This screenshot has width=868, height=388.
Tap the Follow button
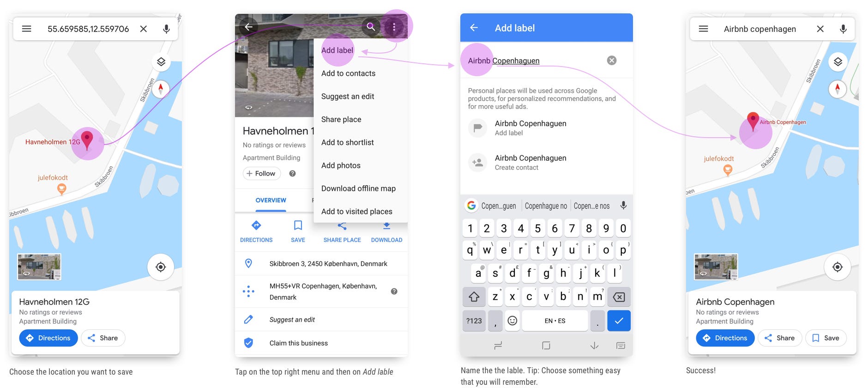coord(262,174)
